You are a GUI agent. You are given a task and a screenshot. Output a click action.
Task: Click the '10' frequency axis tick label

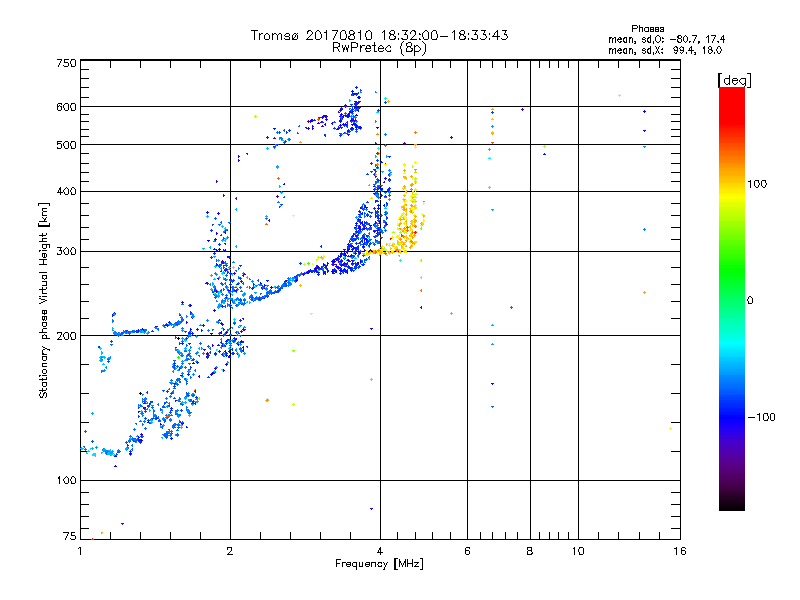tap(578, 551)
